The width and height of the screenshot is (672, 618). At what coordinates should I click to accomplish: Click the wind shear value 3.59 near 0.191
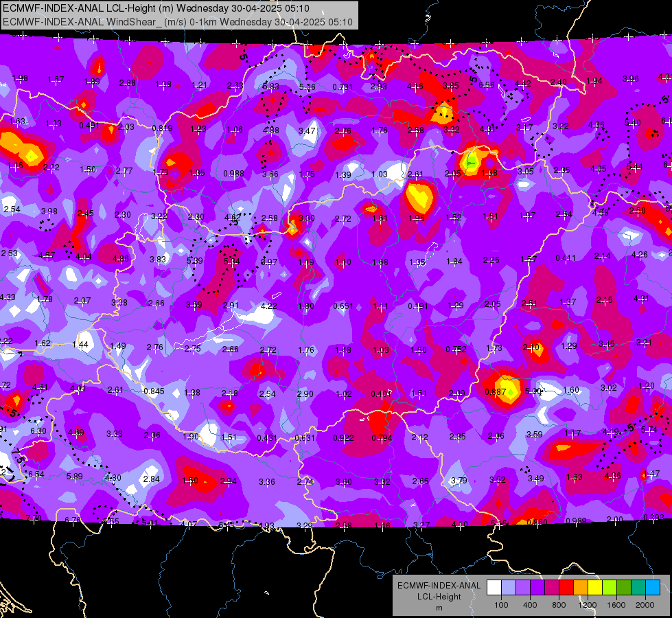pyautogui.click(x=194, y=305)
